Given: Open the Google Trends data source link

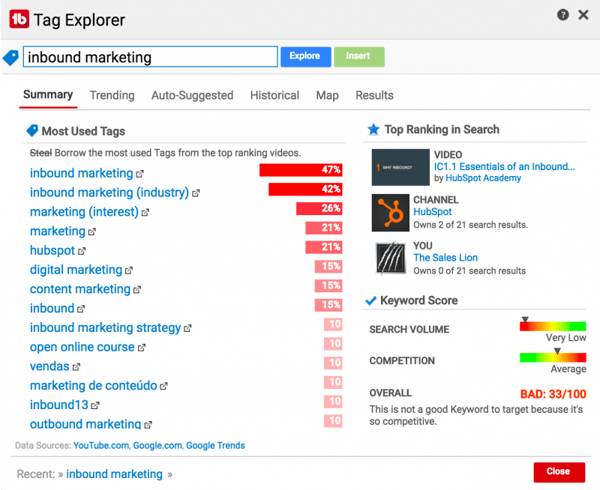Looking at the screenshot, I should [x=215, y=446].
